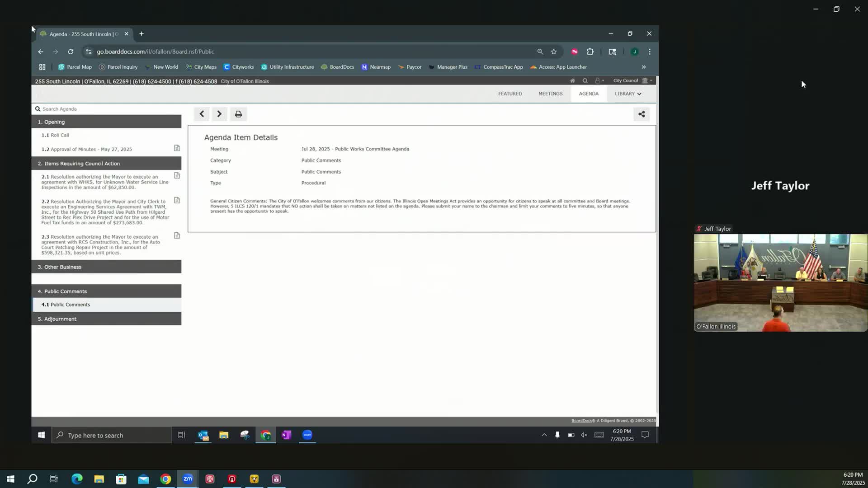Switch to the FEATURED tab

coord(510,94)
